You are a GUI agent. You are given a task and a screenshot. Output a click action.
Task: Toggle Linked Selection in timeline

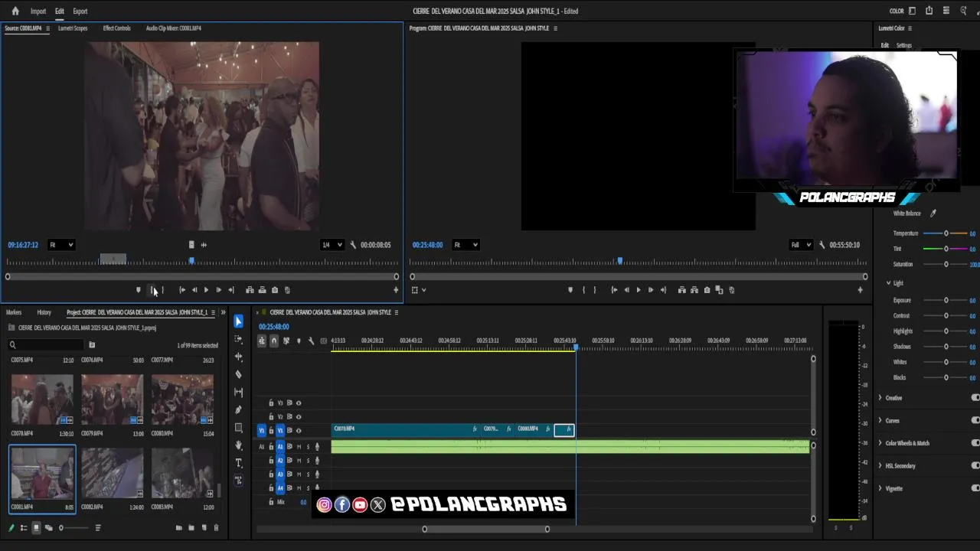click(286, 341)
